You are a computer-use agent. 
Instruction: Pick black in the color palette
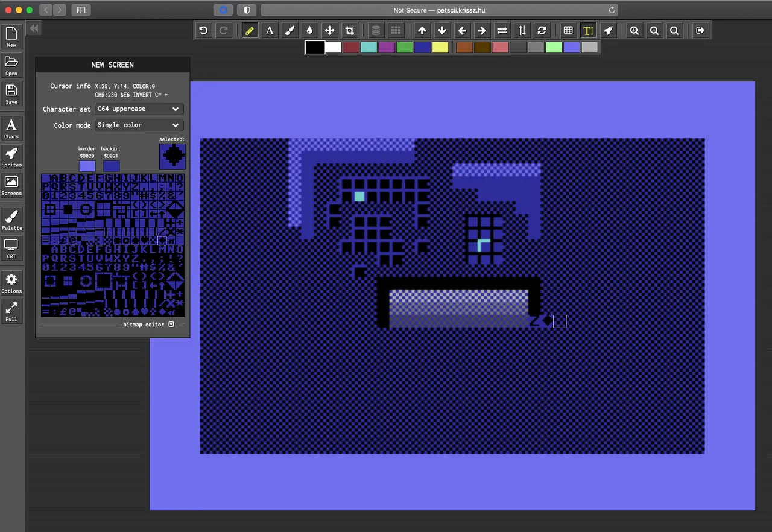315,48
